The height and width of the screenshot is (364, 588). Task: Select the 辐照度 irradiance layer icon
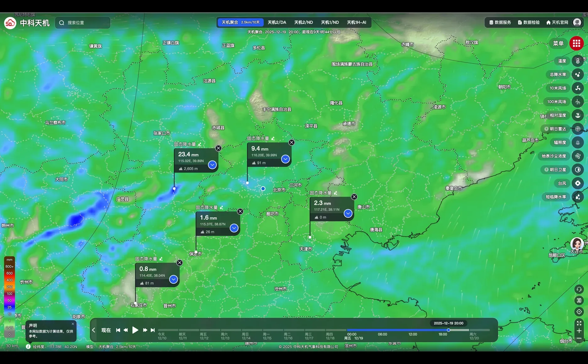tap(578, 142)
